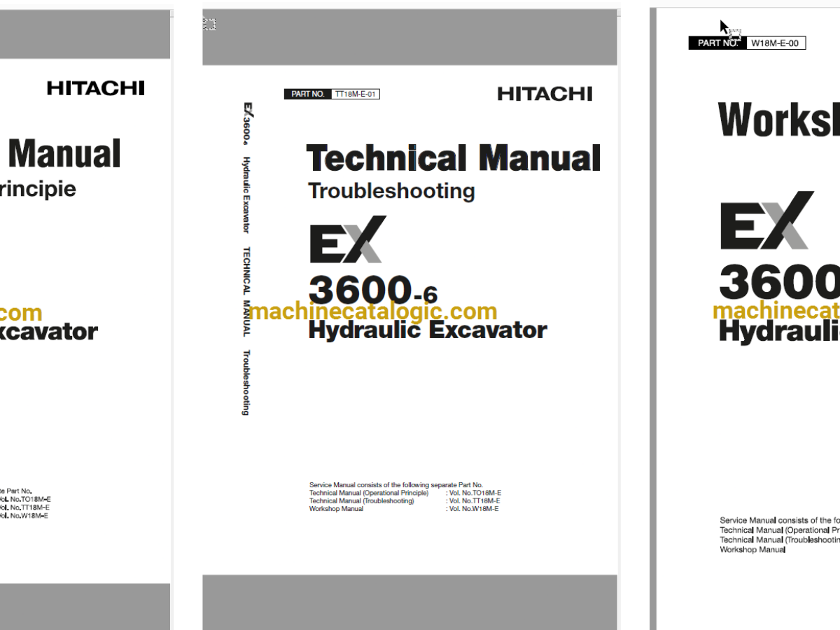Select the "Manual" title on the left page
This screenshot has width=840, height=630.
[x=64, y=154]
